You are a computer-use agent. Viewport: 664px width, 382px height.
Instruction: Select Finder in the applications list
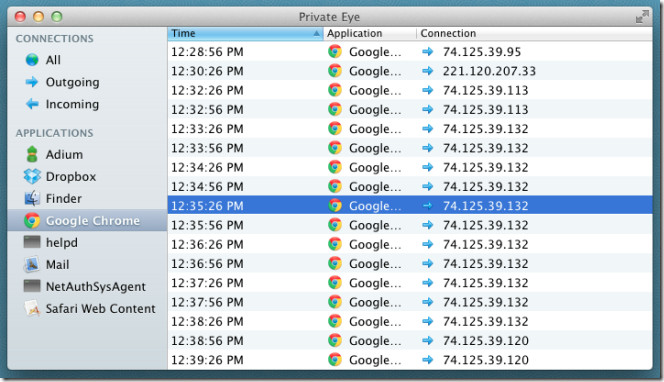coord(64,199)
